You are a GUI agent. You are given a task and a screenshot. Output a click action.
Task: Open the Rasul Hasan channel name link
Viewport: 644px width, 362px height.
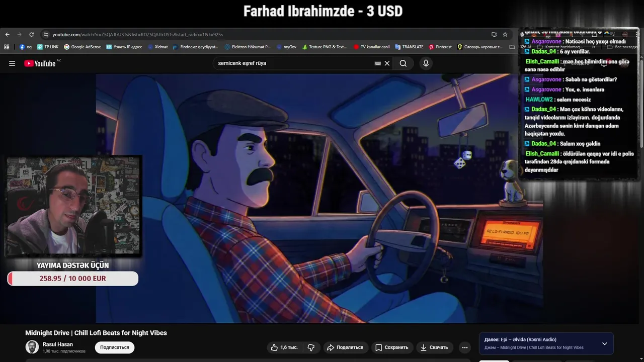pos(58,344)
